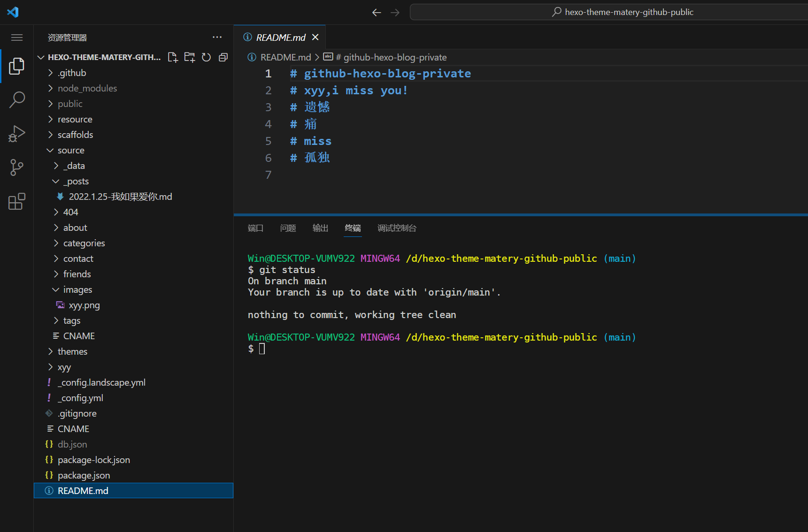Collapse the images folder
The width and height of the screenshot is (808, 532).
[133, 289]
